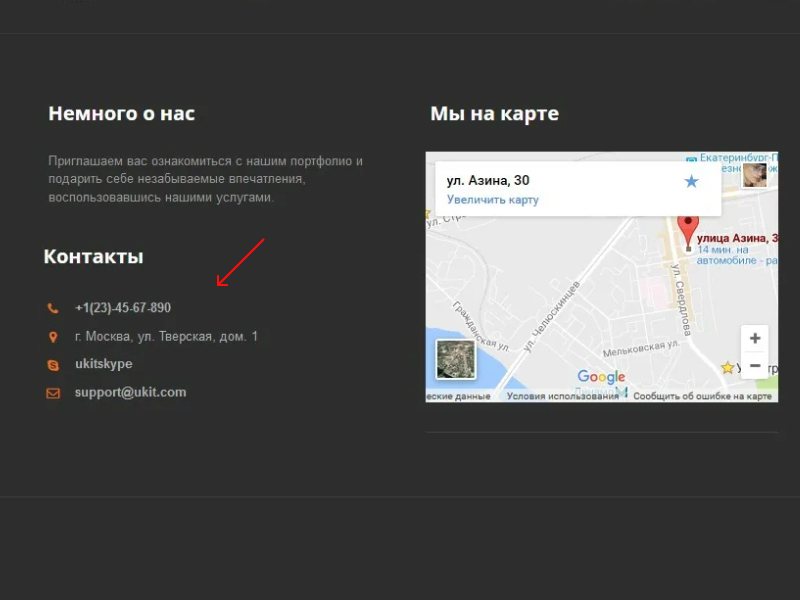Screen dimensions: 800x600
Task: Click 'Сообщить об ошибке на карте' link
Action: 702,396
